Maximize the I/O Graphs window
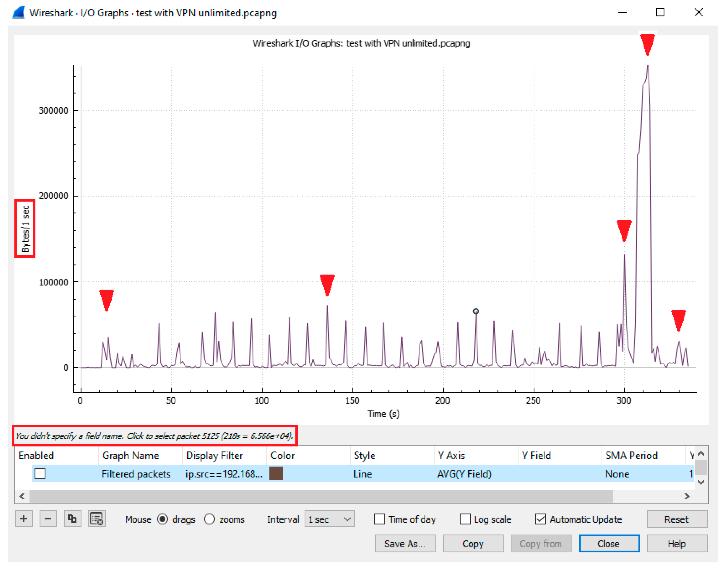Screen dimensions: 728x572 click(x=660, y=13)
